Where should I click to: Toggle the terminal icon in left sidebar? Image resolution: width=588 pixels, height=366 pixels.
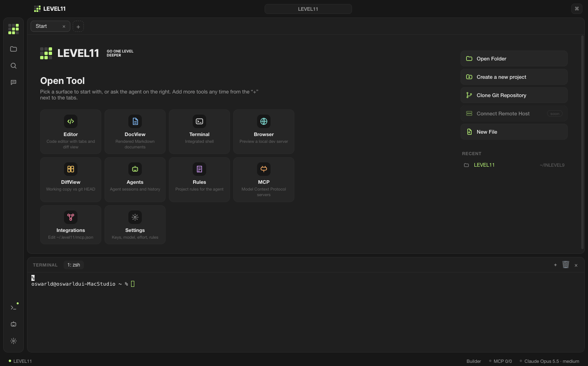(x=14, y=308)
